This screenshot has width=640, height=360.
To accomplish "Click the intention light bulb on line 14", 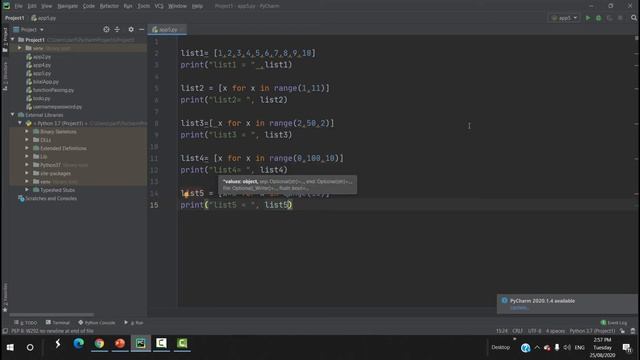I will (x=186, y=195).
